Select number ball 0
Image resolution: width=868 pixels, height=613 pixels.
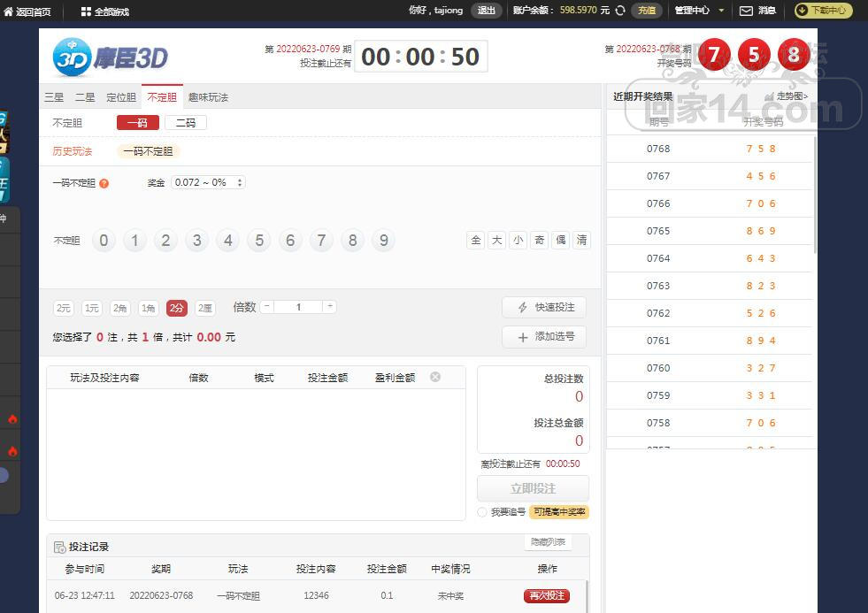coord(104,240)
